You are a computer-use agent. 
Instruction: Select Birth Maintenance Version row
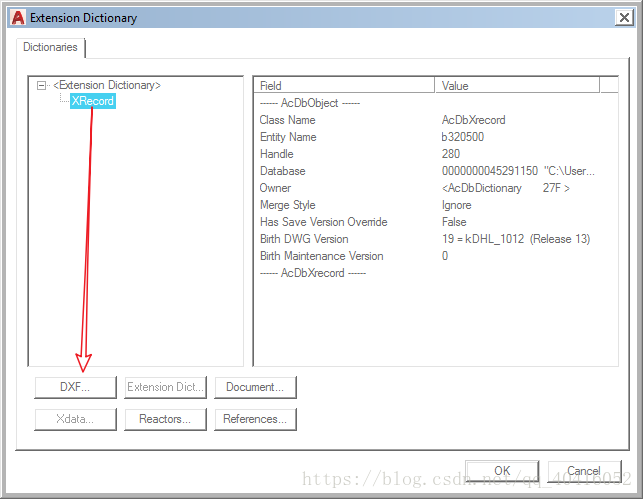tap(436, 256)
